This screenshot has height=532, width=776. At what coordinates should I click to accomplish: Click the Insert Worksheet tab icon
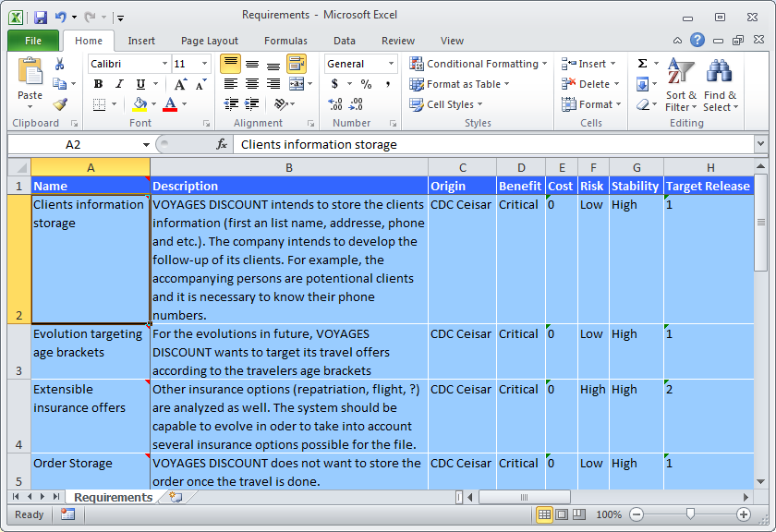176,497
